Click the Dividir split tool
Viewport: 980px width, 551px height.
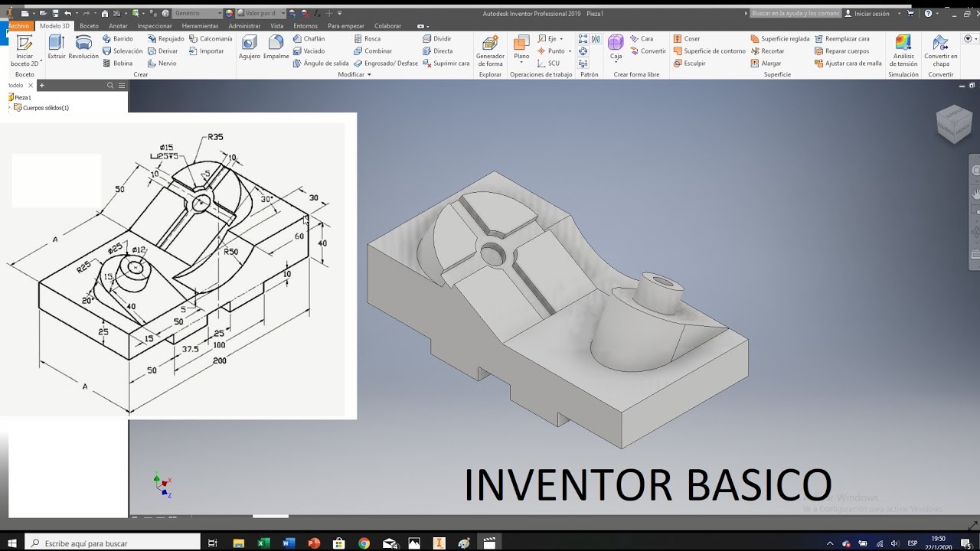(437, 38)
